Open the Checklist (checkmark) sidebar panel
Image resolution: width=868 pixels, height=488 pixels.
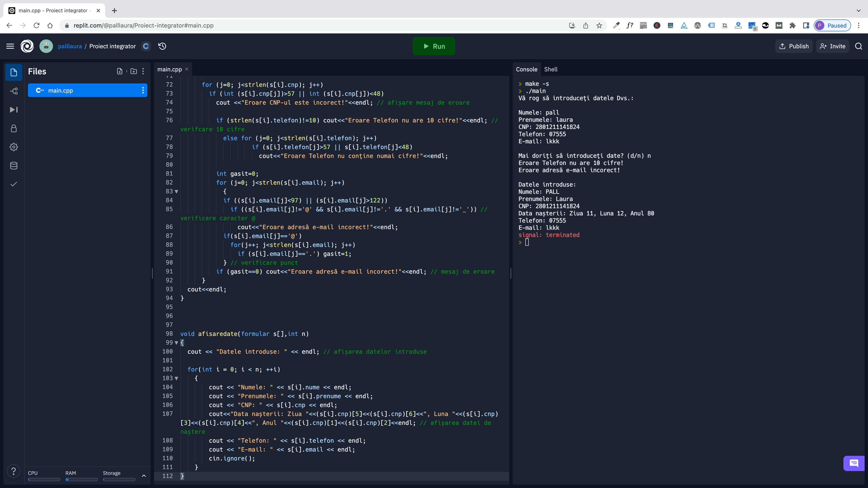pos(14,184)
